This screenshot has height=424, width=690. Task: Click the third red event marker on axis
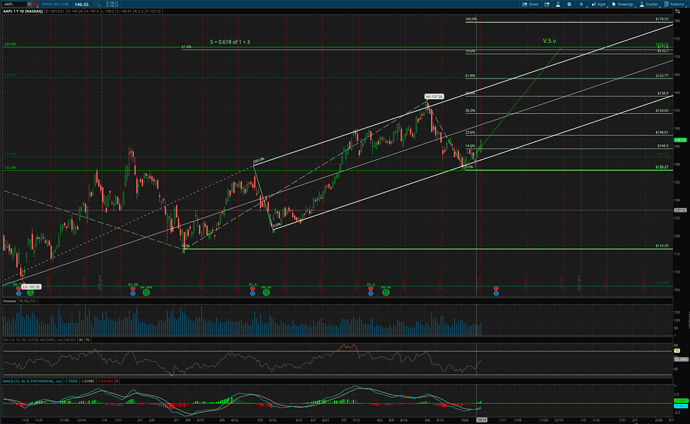tap(253, 289)
